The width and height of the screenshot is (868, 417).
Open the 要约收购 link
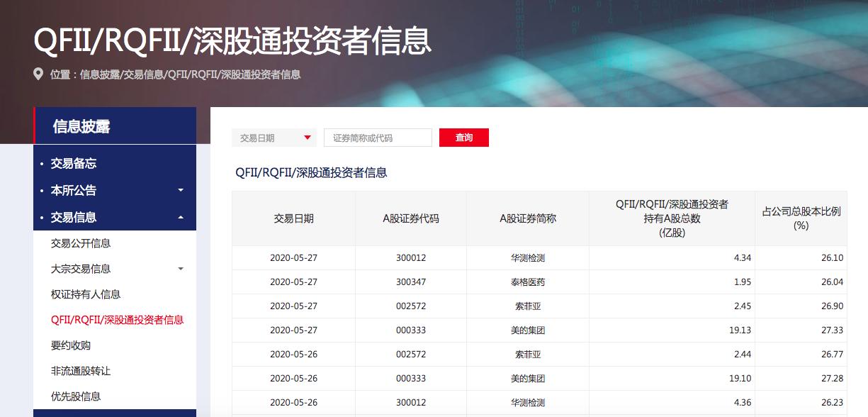71,345
